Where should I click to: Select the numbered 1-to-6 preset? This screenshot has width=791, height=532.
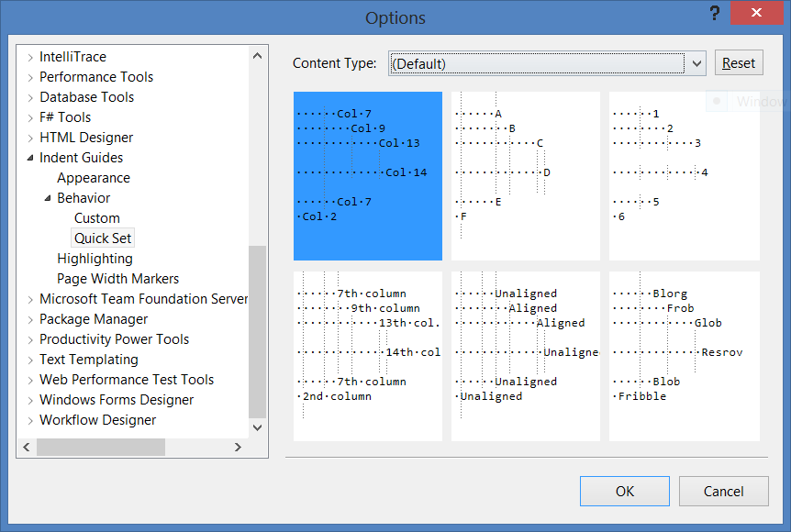684,174
